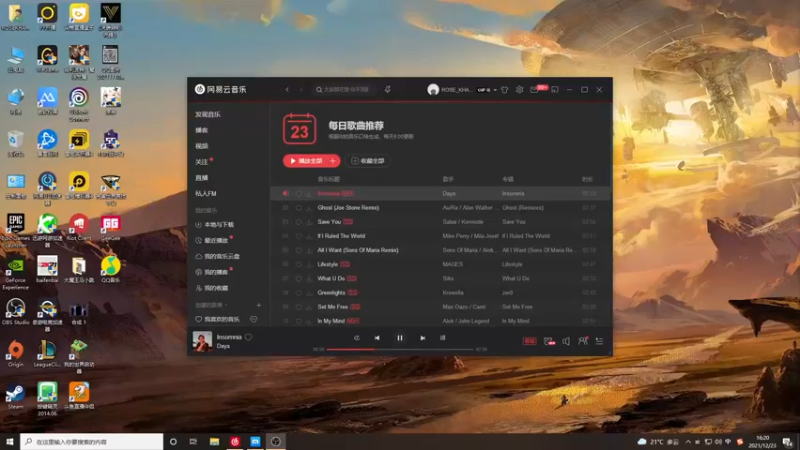The width and height of the screenshot is (800, 450).
Task: Download the song Lifestyle
Action: (309, 264)
